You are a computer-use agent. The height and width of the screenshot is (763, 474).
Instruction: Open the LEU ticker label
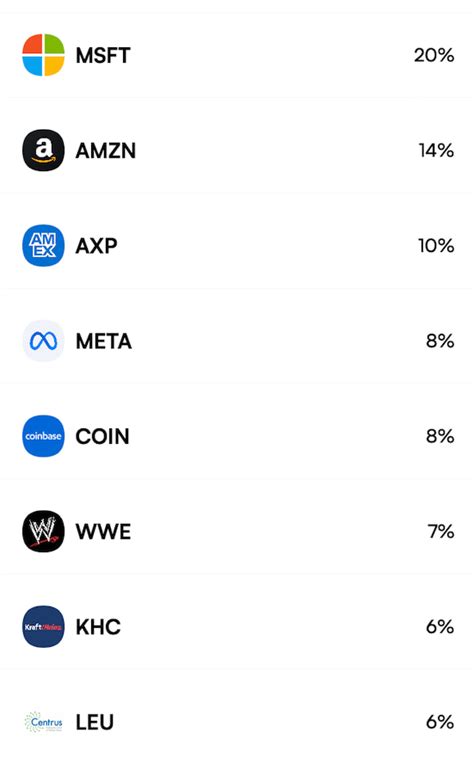pyautogui.click(x=94, y=723)
